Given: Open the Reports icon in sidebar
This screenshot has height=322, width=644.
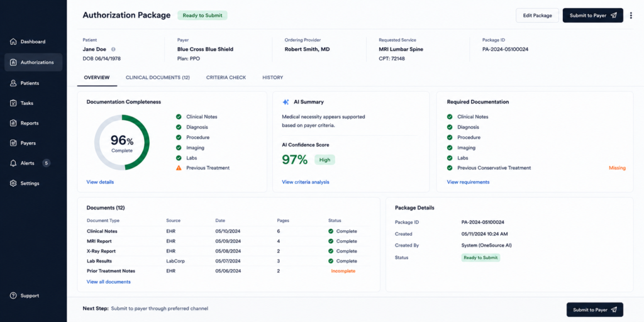Looking at the screenshot, I should tap(13, 123).
